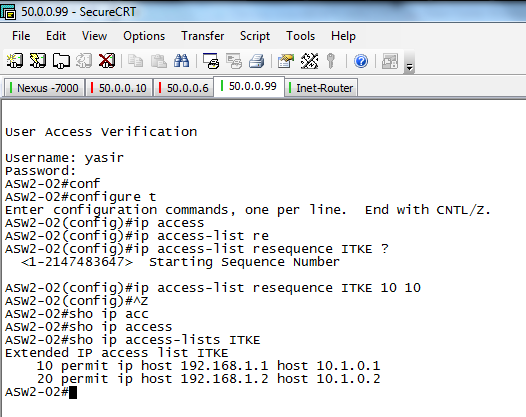The image size is (526, 417).
Task: Expand the toolbar overflow arrow
Action: click(409, 67)
